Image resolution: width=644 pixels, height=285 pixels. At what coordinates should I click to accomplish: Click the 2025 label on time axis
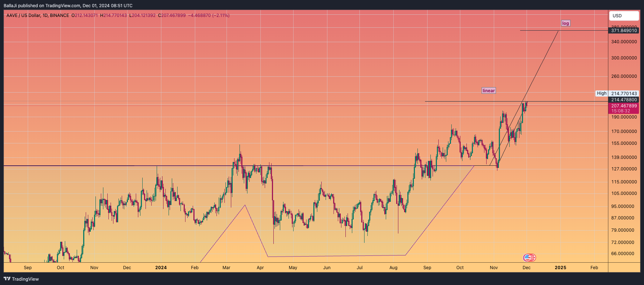click(560, 268)
